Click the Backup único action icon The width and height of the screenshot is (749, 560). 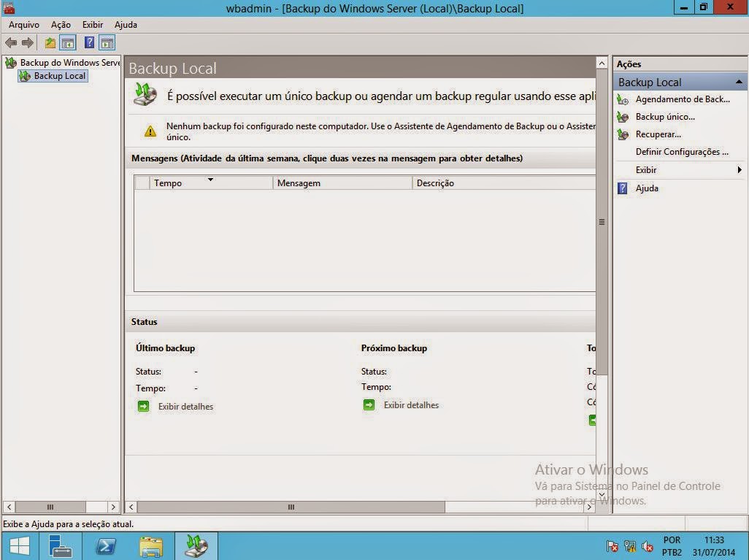[623, 117]
